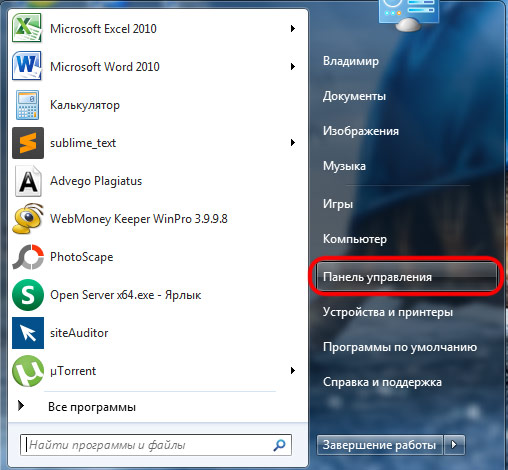508x470 pixels.
Task: Open Панель управления
Action: tap(406, 277)
